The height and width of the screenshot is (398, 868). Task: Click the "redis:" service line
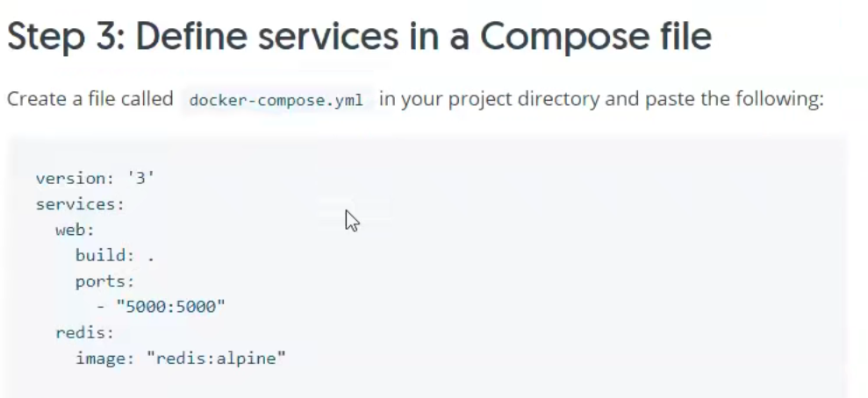click(x=85, y=333)
